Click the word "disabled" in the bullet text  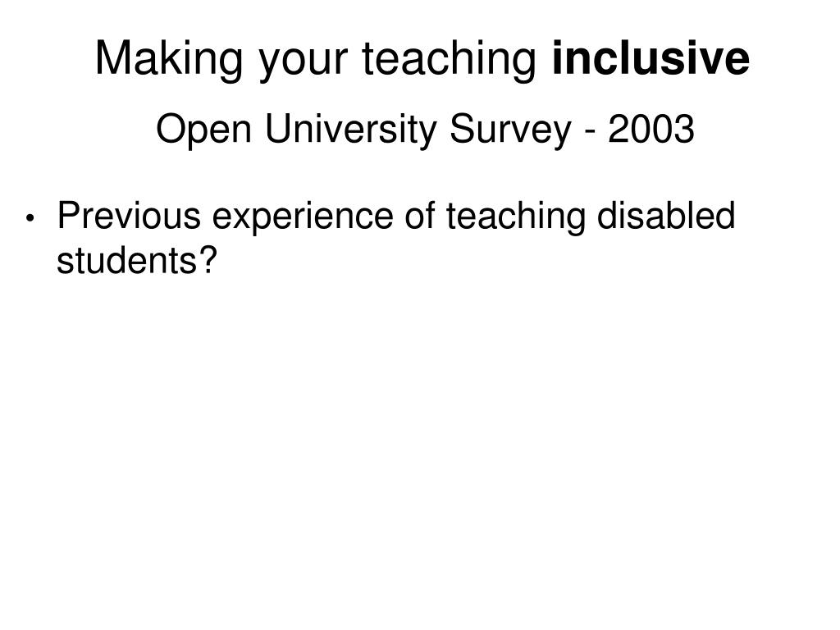click(666, 216)
